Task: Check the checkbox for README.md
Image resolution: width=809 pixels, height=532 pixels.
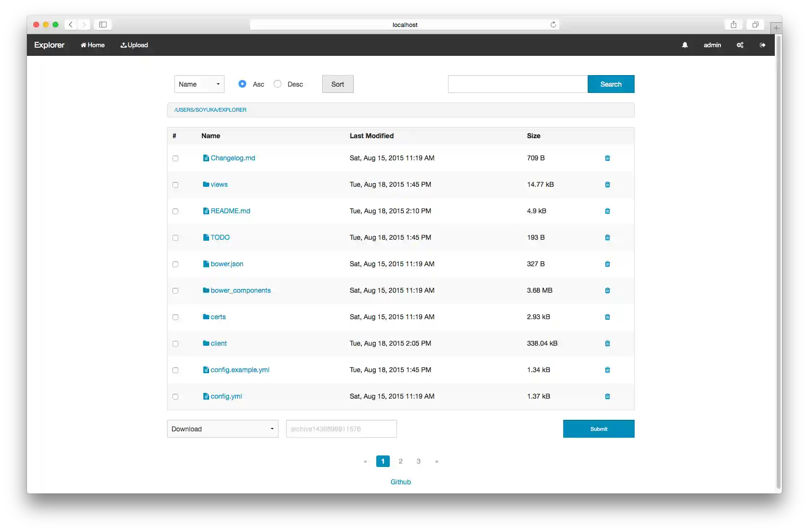Action: click(x=175, y=211)
